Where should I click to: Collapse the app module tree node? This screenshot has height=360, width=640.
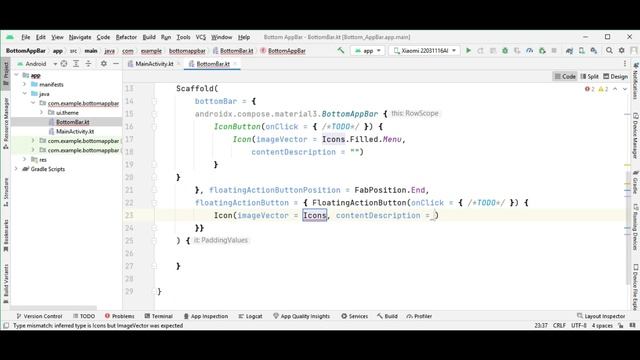tap(17, 75)
